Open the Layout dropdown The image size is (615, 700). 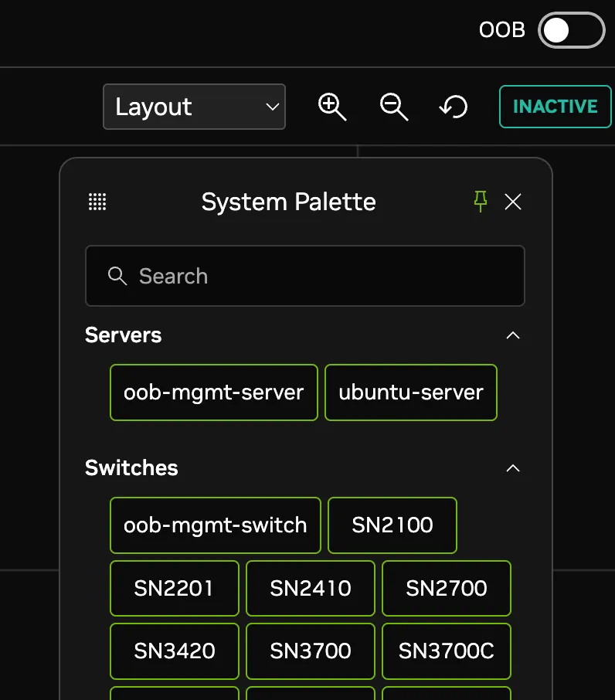click(194, 107)
